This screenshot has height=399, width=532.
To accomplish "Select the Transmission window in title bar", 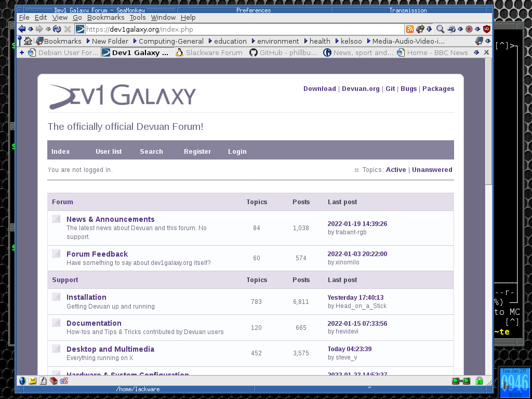I will point(408,10).
